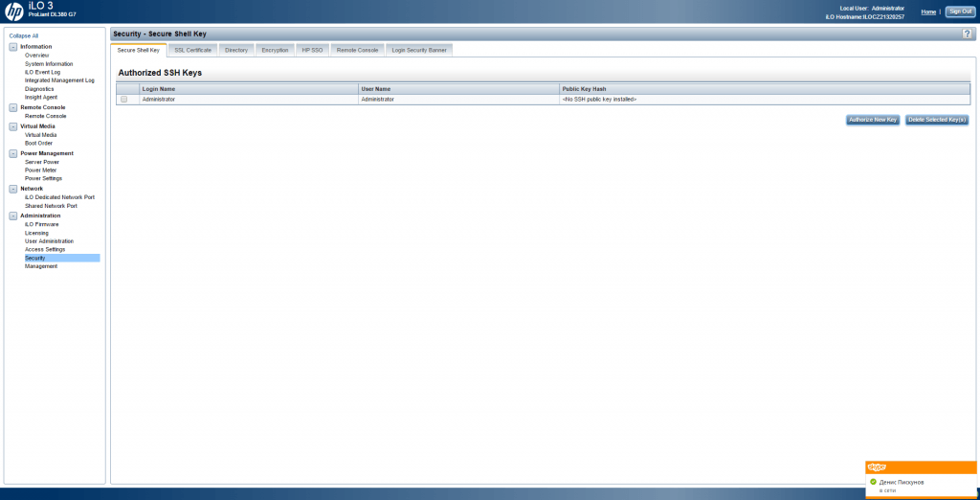Open Diagnostics page
Image resolution: width=980 pixels, height=500 pixels.
39,89
